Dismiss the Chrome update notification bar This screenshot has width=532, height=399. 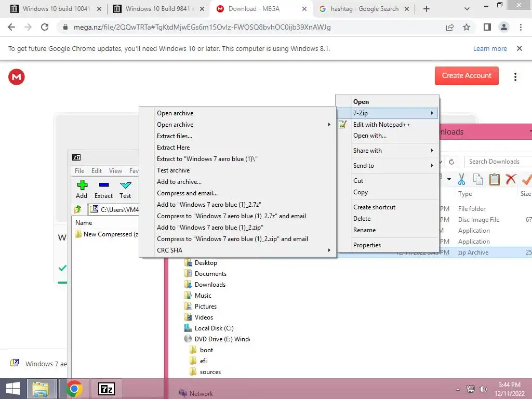coord(520,48)
